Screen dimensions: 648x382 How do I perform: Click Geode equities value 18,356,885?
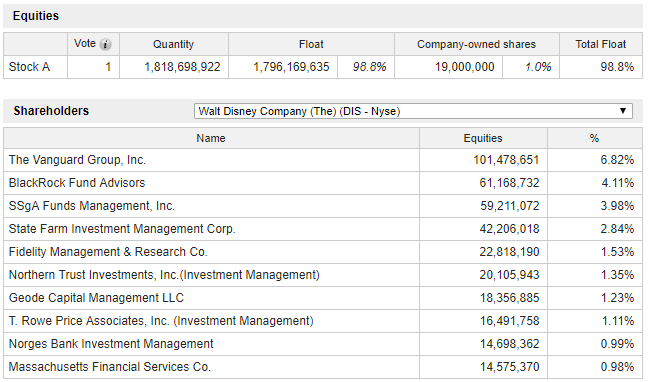coord(510,298)
